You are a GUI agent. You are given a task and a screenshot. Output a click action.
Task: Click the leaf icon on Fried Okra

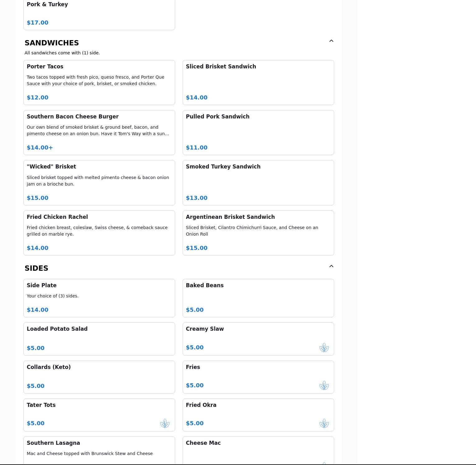324,423
